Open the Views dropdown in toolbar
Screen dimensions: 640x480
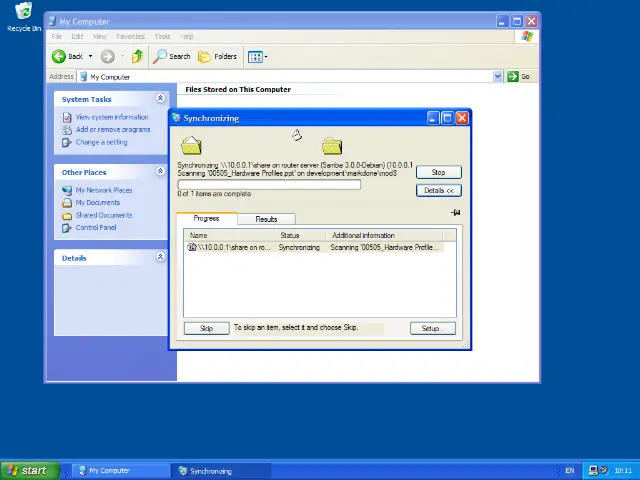(x=257, y=57)
